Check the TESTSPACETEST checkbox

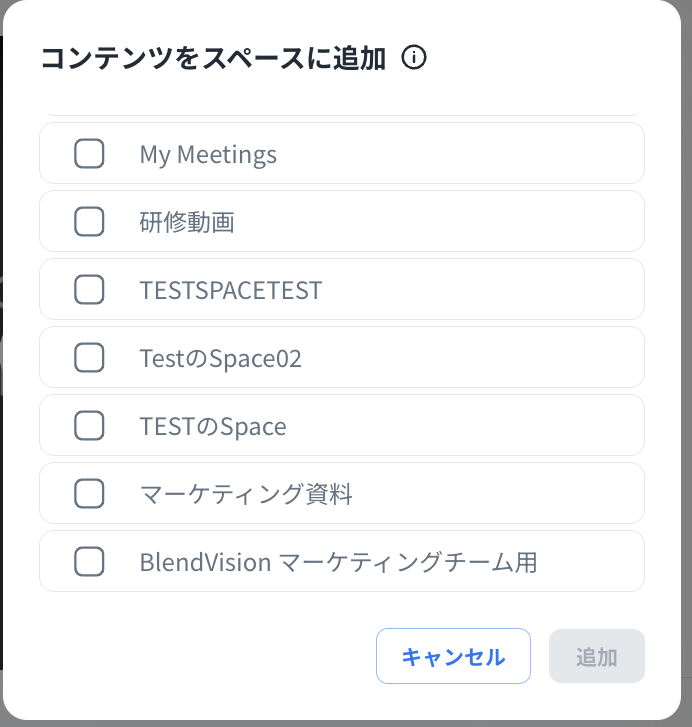point(89,290)
